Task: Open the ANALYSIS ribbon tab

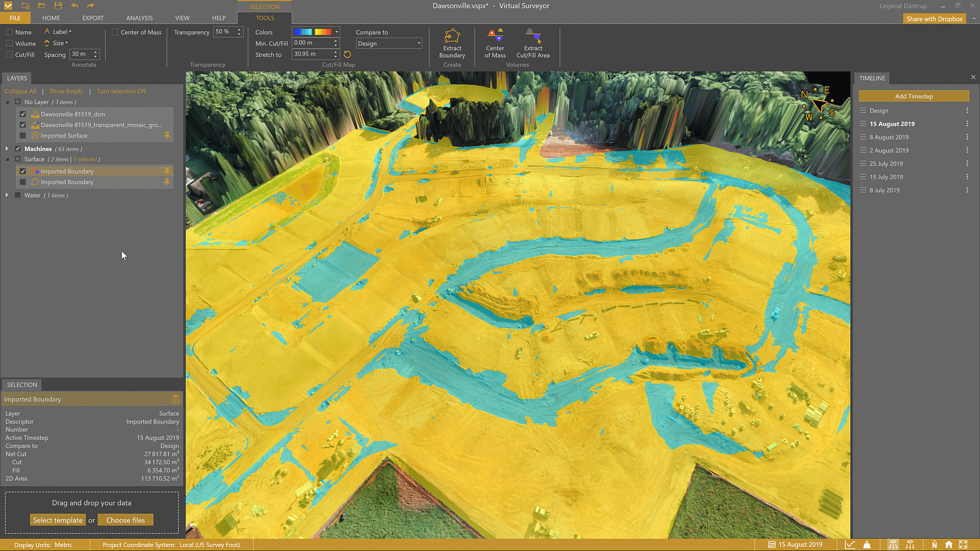Action: (x=139, y=18)
